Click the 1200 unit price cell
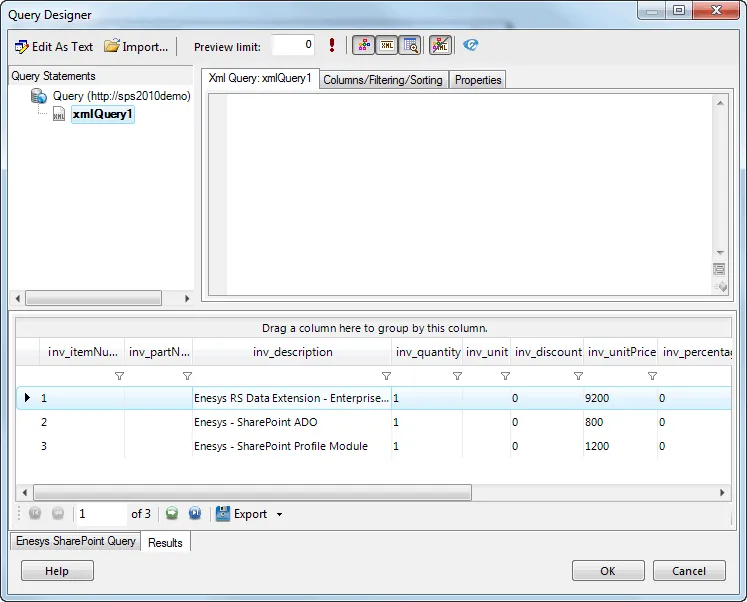Screen dimensions: 747x602 620,446
